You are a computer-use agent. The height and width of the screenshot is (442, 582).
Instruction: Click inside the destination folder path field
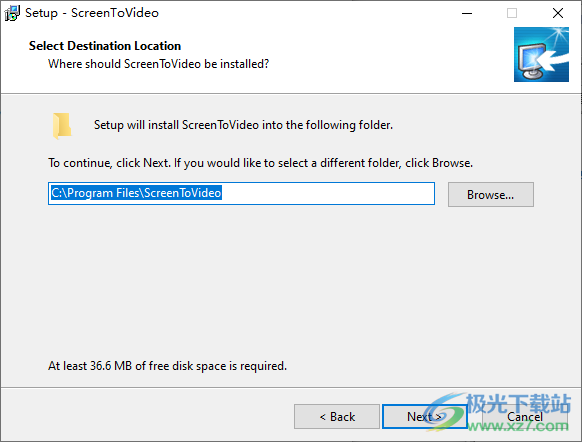click(x=241, y=193)
